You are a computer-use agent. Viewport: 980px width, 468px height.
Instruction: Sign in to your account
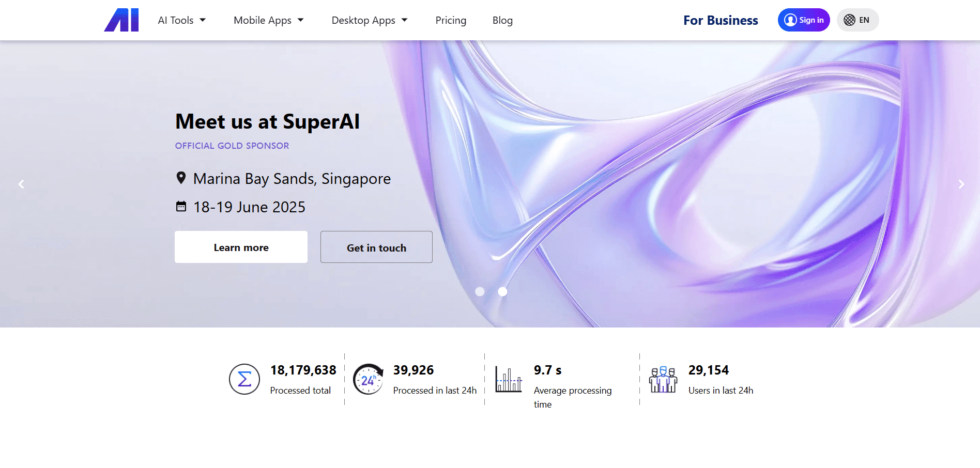click(804, 20)
